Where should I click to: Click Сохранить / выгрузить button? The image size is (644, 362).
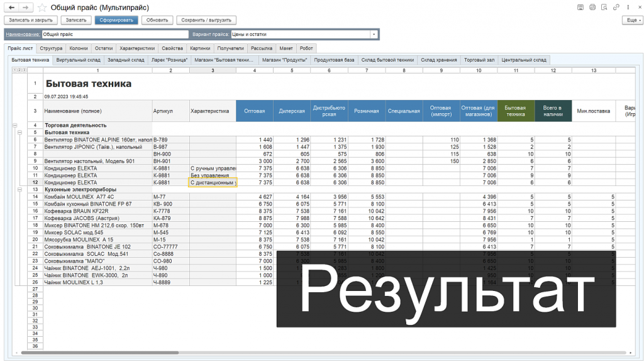click(x=206, y=20)
